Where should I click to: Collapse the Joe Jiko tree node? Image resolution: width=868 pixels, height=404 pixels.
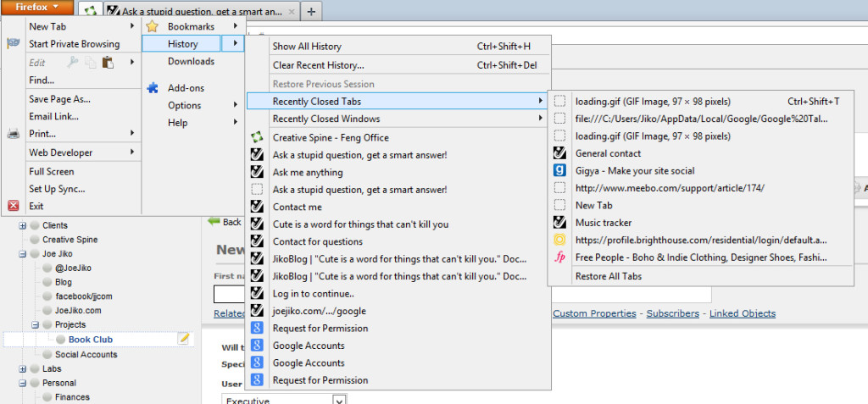23,253
